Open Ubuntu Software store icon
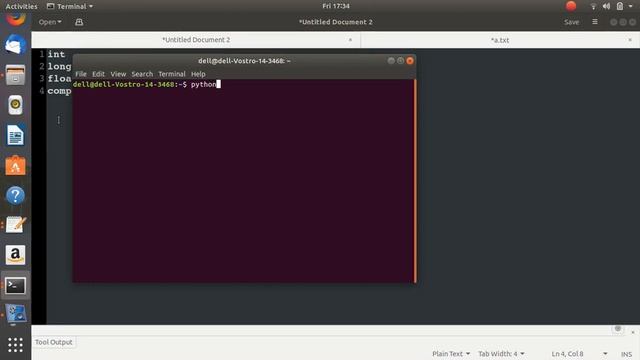Viewport: 640px width, 360px height. click(x=16, y=165)
